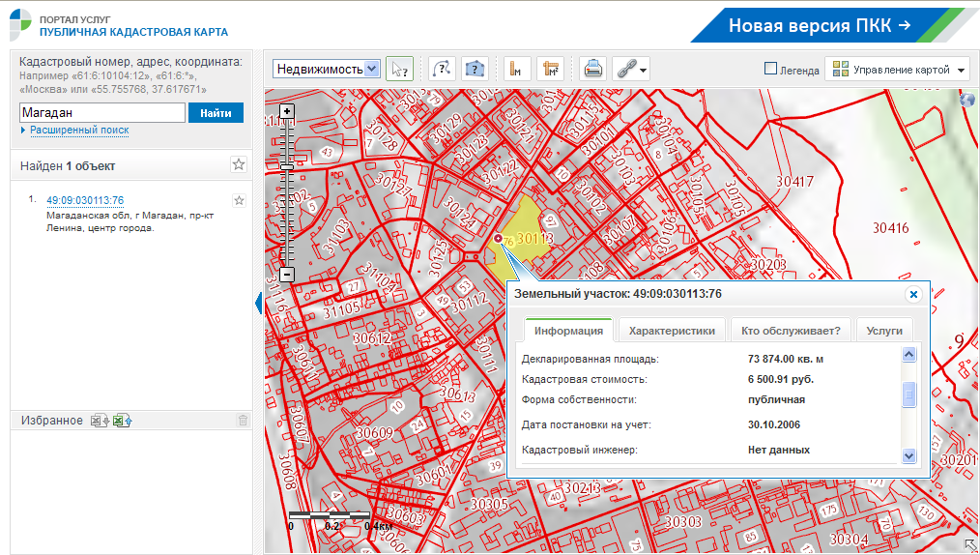Click map block label 30416

coord(891,228)
